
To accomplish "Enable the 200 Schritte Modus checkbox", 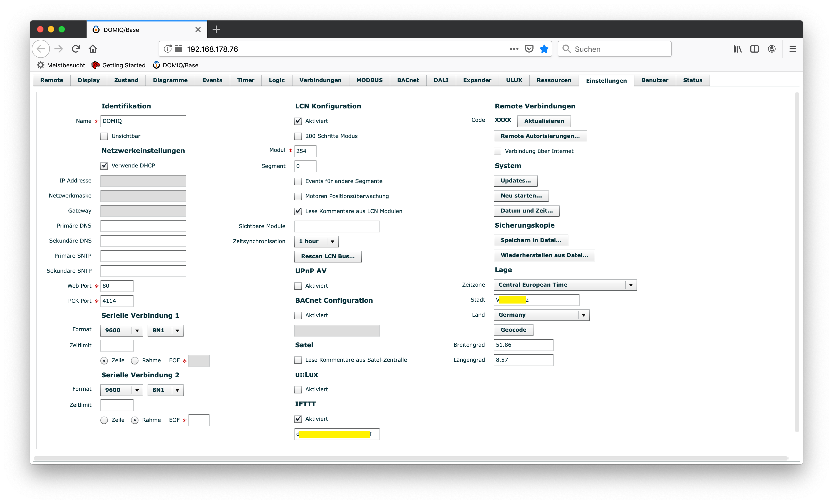I will pyautogui.click(x=298, y=136).
